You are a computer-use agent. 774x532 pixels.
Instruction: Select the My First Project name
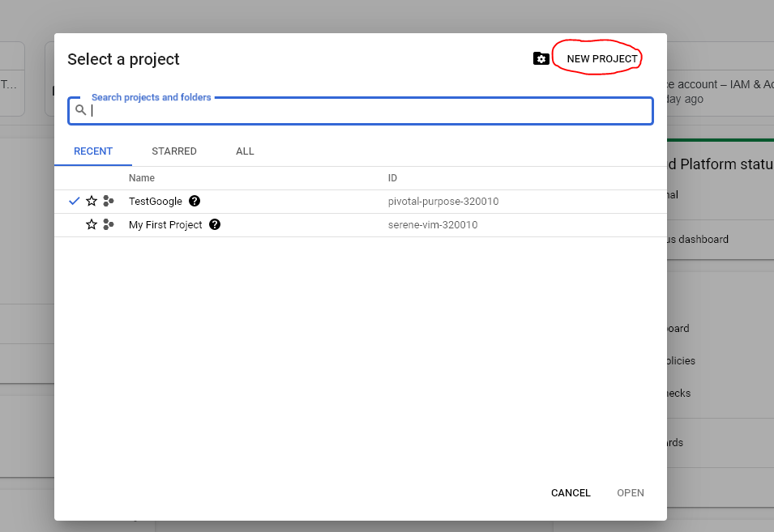pos(165,225)
